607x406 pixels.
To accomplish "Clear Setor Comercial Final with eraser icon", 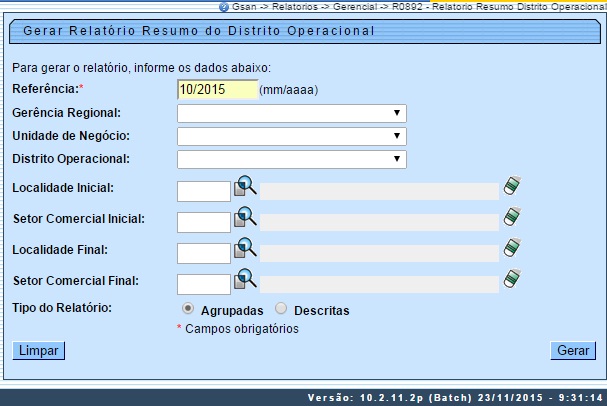I will [513, 280].
